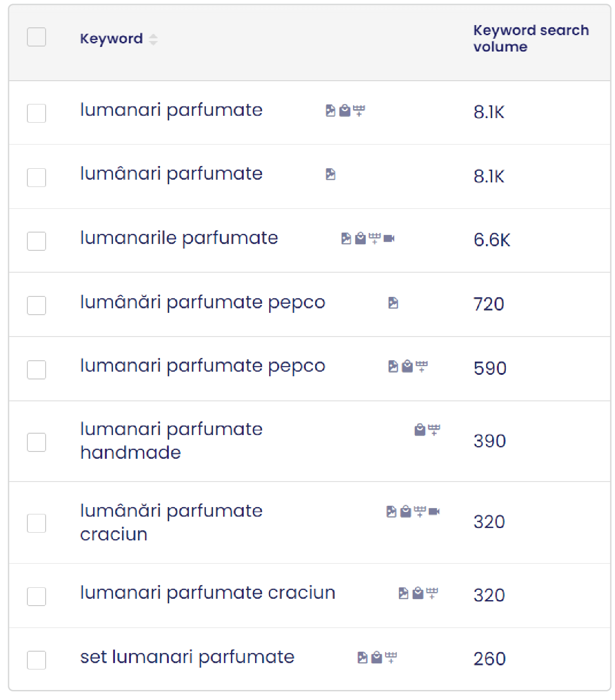Sort table by the Keyword column arrows
This screenshot has width=615, height=700.
(153, 39)
